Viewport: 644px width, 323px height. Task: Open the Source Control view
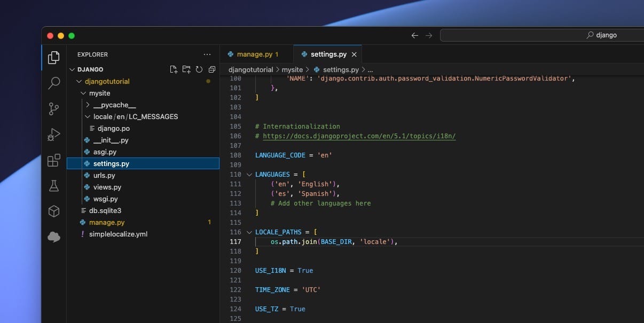click(54, 108)
